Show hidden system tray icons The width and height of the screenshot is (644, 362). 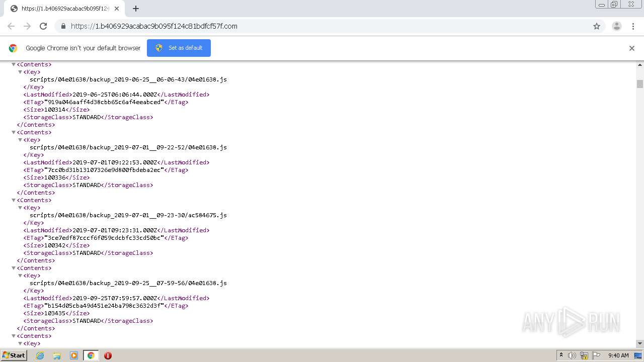561,355
